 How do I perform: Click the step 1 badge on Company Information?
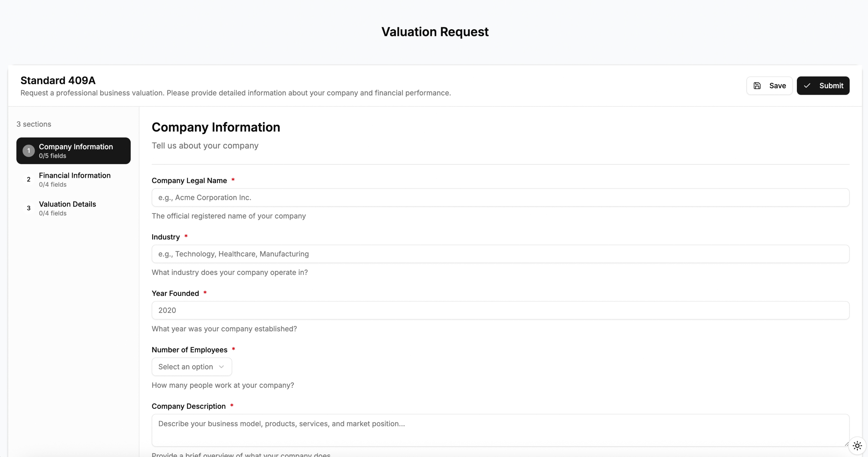(29, 151)
